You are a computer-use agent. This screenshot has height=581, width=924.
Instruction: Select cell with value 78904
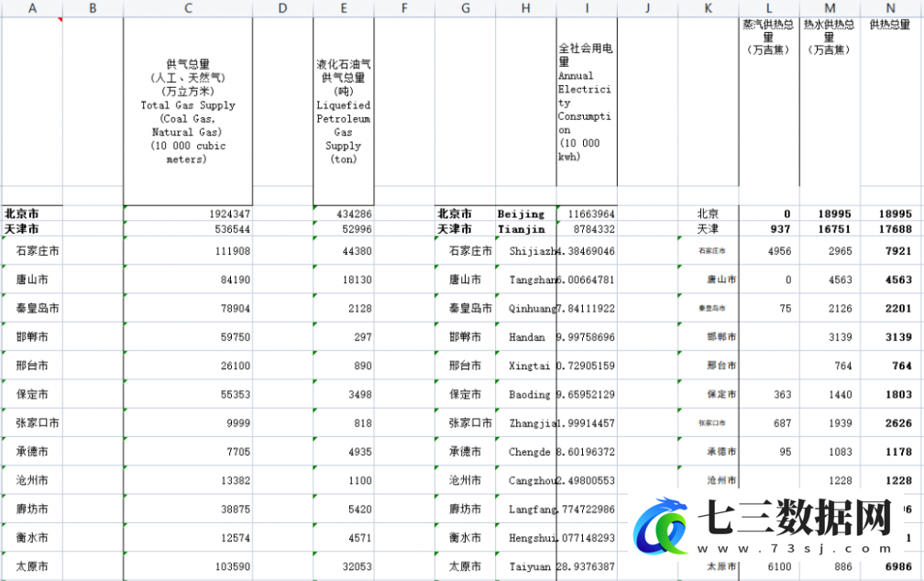(188, 308)
